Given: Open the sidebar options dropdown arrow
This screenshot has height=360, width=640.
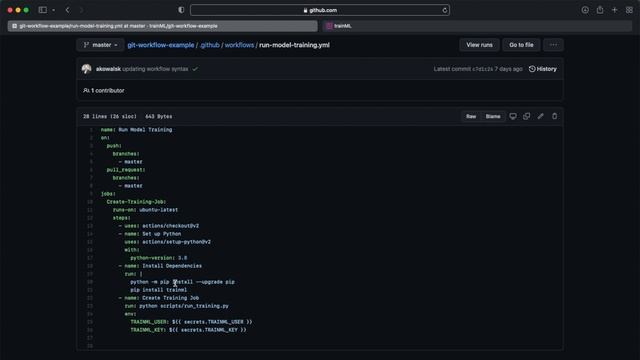Looking at the screenshot, I should coord(53,10).
